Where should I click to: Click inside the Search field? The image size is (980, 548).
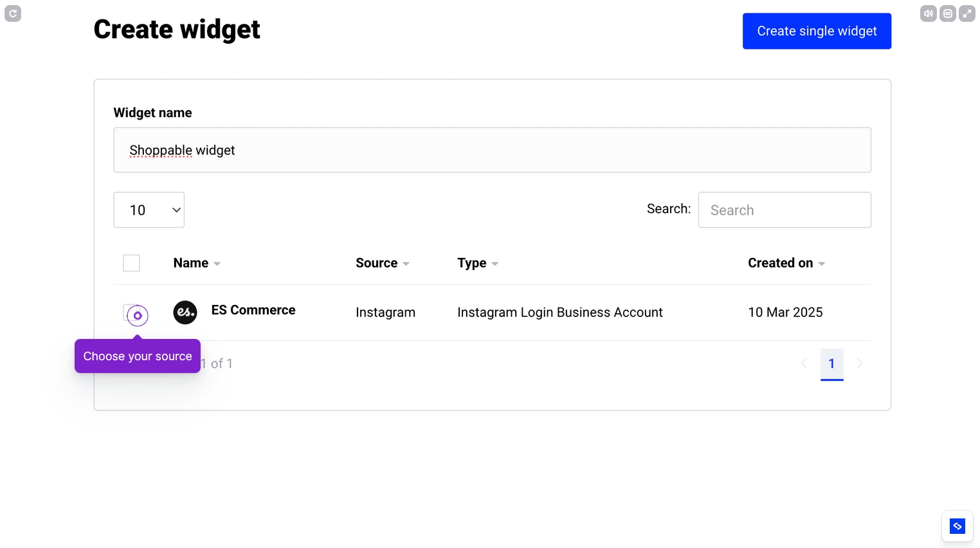coord(785,210)
